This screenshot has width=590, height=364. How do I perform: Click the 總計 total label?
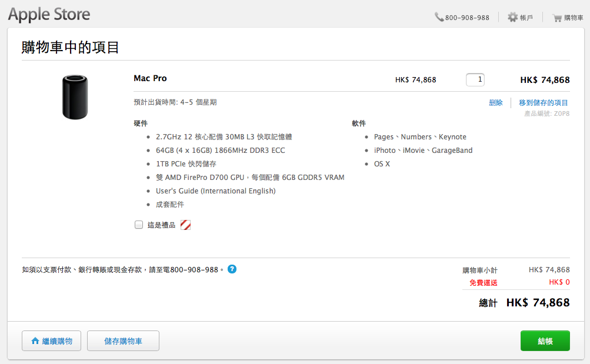488,303
